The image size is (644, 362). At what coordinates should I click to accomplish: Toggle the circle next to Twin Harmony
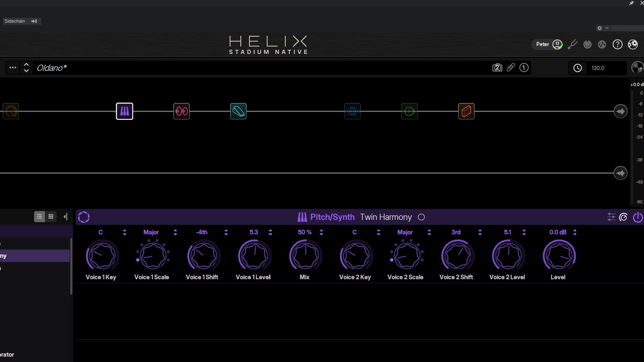coord(421,217)
